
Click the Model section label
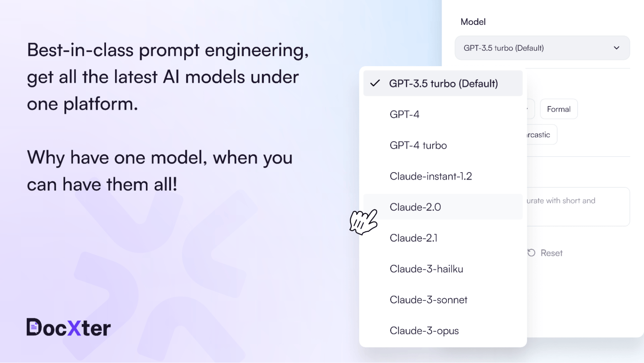(473, 22)
